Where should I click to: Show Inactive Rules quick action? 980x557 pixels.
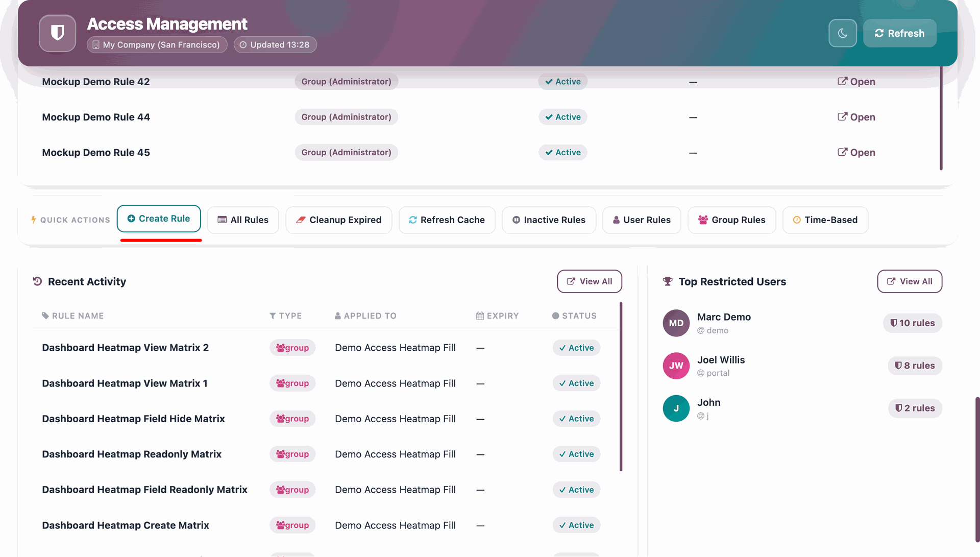[549, 220]
